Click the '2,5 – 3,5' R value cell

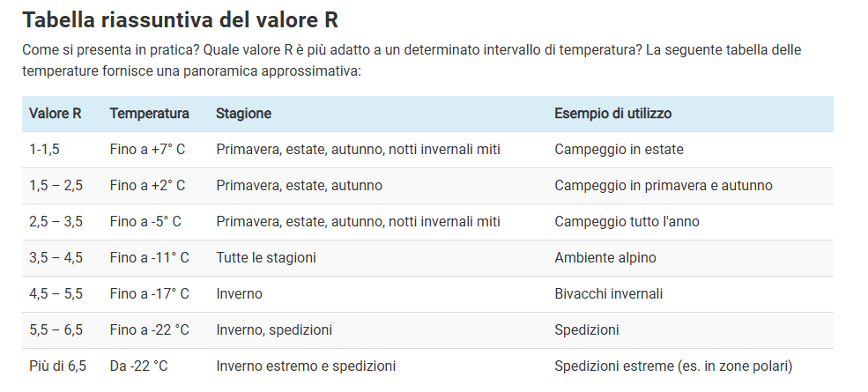(x=56, y=222)
